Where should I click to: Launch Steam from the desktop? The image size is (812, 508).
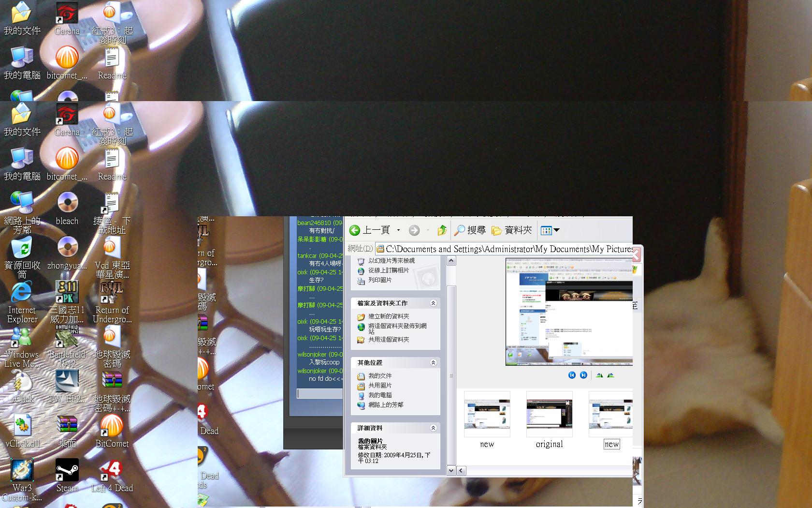pyautogui.click(x=67, y=475)
